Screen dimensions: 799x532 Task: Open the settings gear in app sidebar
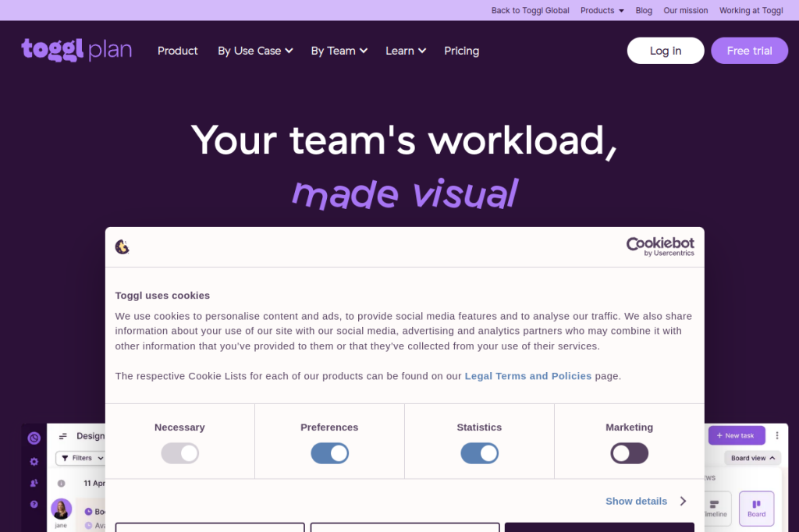click(34, 462)
